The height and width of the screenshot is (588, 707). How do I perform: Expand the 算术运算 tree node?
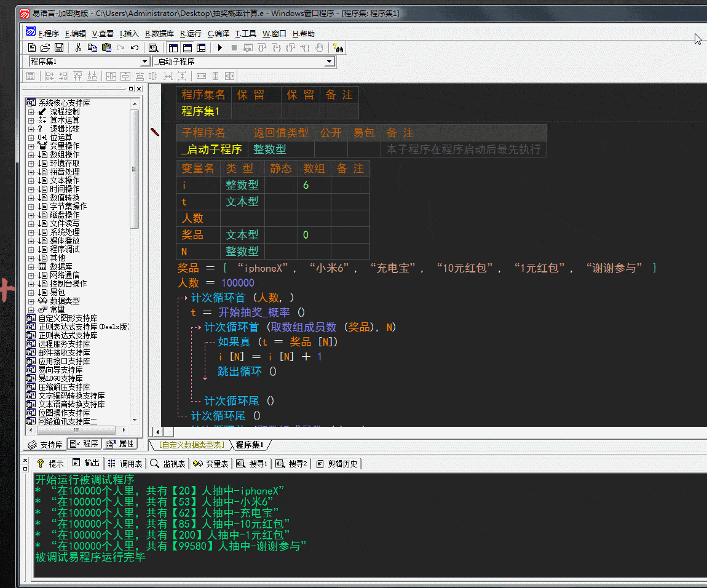[31, 120]
